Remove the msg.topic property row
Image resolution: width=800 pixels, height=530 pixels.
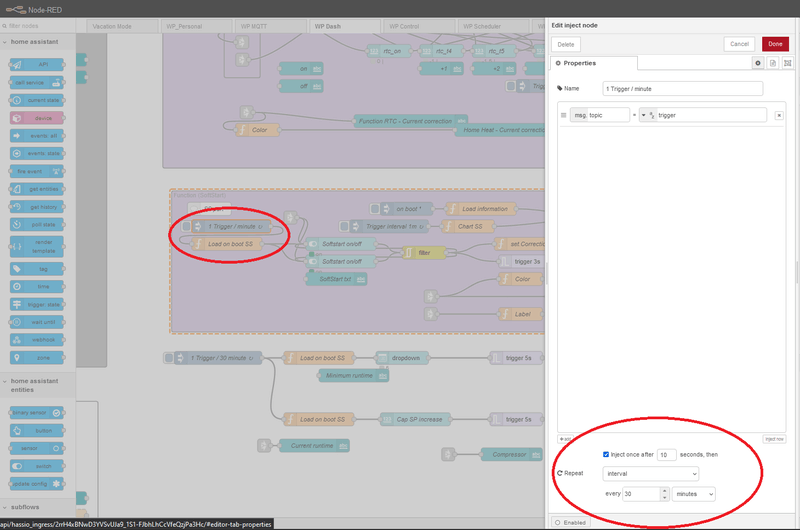click(x=778, y=115)
